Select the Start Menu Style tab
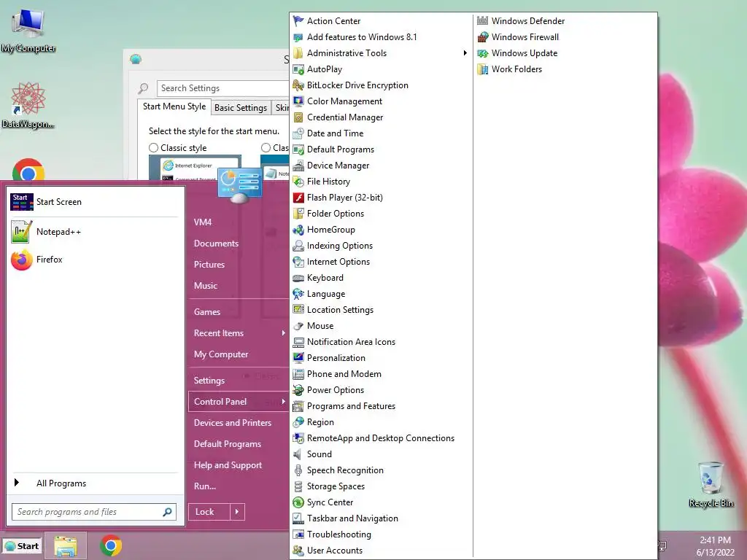The width and height of the screenshot is (747, 560). (174, 106)
